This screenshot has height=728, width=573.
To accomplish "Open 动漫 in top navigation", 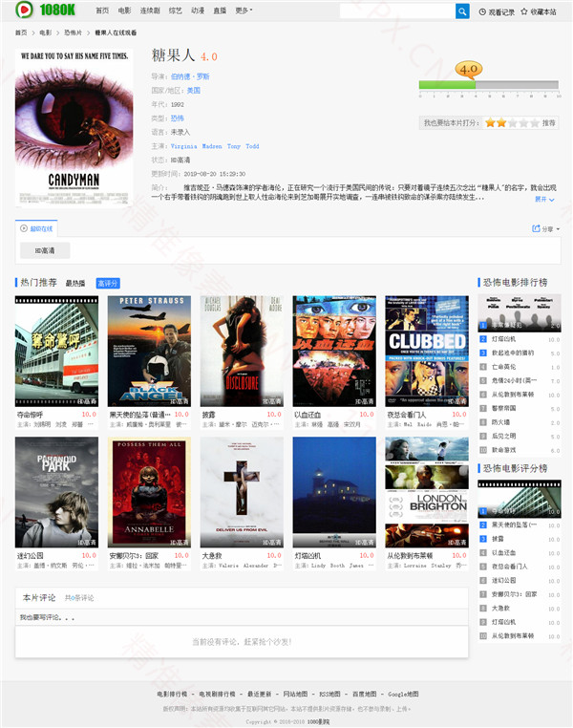I will pyautogui.click(x=198, y=11).
